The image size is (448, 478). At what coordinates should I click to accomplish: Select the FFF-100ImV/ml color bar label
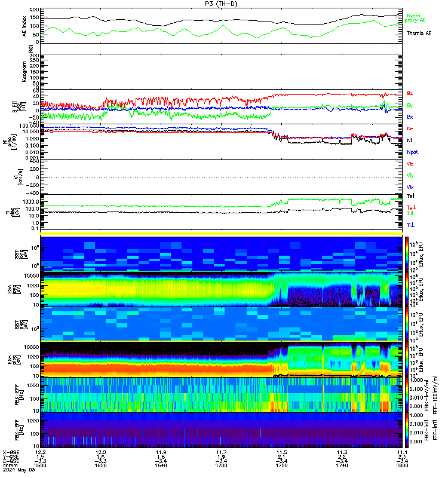[435, 395]
